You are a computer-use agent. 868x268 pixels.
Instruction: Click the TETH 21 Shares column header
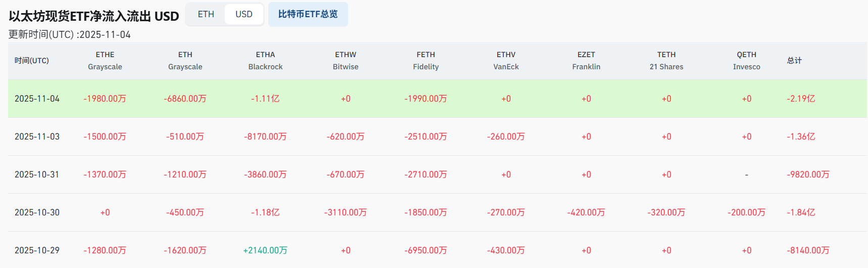tap(666, 61)
